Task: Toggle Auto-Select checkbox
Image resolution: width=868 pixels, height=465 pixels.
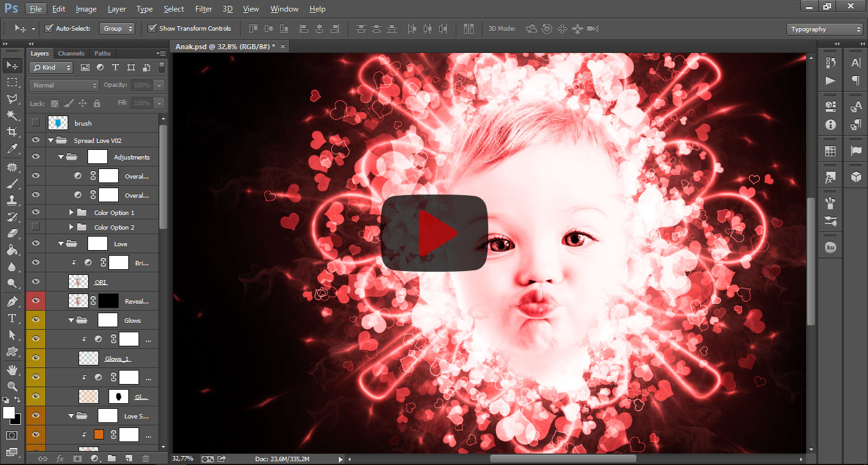Action: pos(49,28)
